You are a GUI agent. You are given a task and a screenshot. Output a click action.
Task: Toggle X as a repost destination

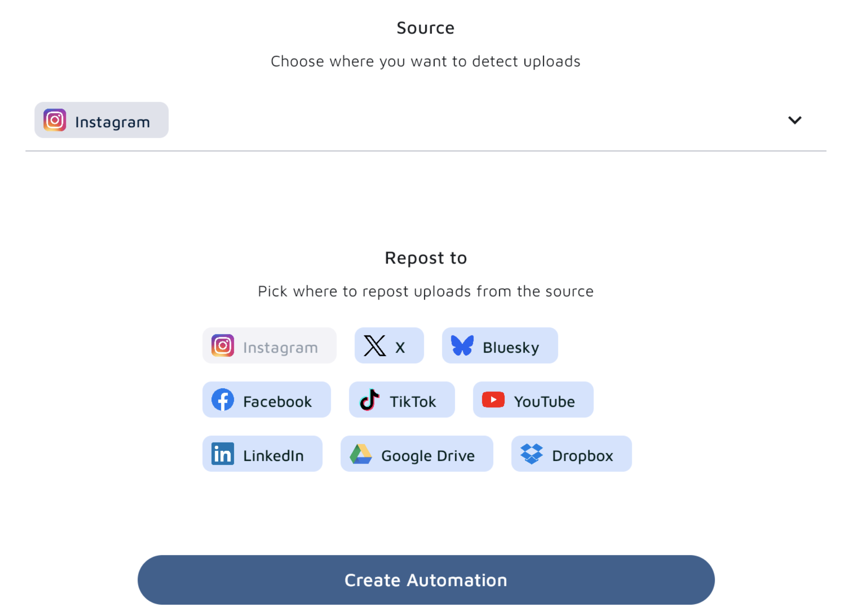(389, 345)
